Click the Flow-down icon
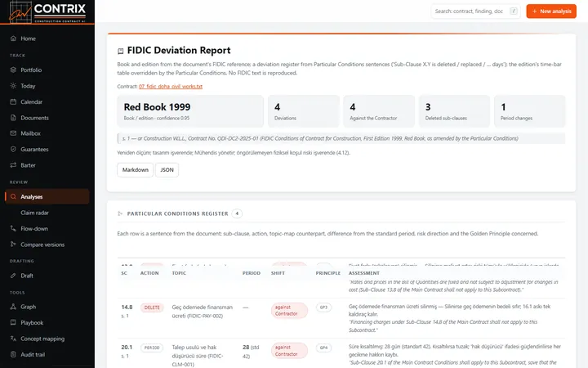588x368 pixels. pyautogui.click(x=13, y=228)
